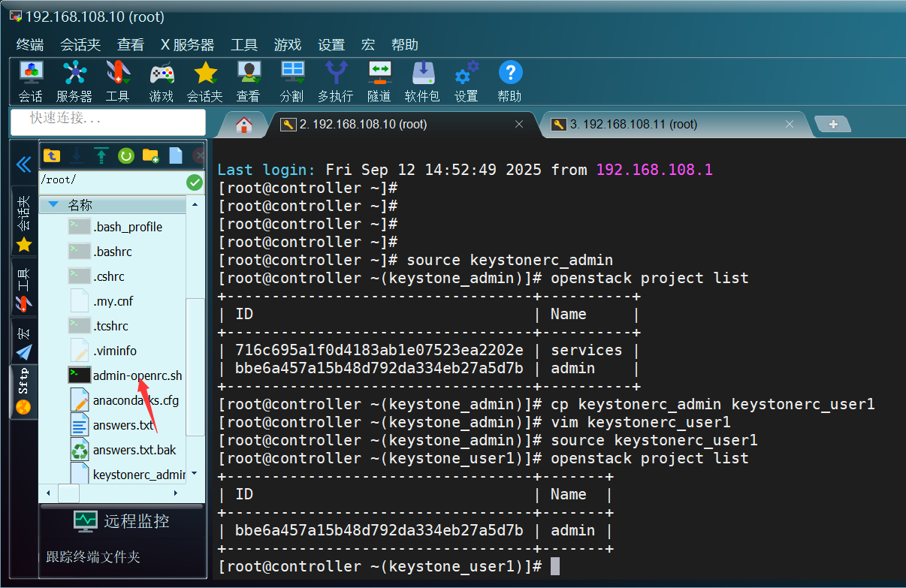Open the 帮助 menu in menu bar

[404, 45]
